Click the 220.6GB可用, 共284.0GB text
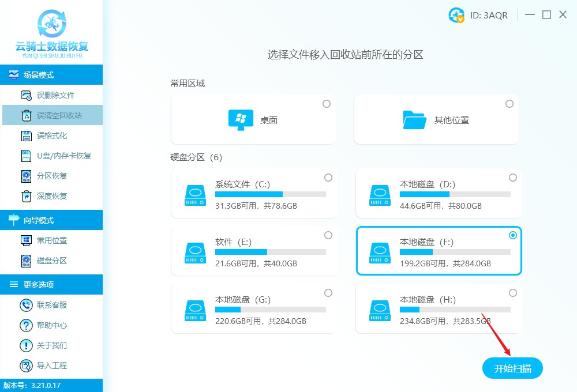 (261, 322)
